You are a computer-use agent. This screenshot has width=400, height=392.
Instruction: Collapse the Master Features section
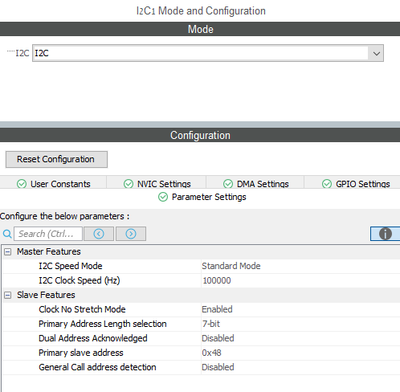pyautogui.click(x=8, y=252)
